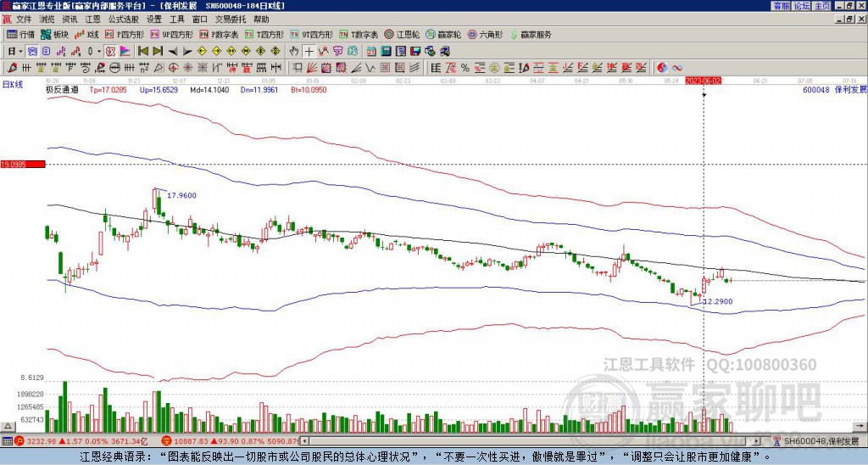The height and width of the screenshot is (465, 868).
Task: Click the jump-to-last-bar green arrow icon
Action: (158, 51)
